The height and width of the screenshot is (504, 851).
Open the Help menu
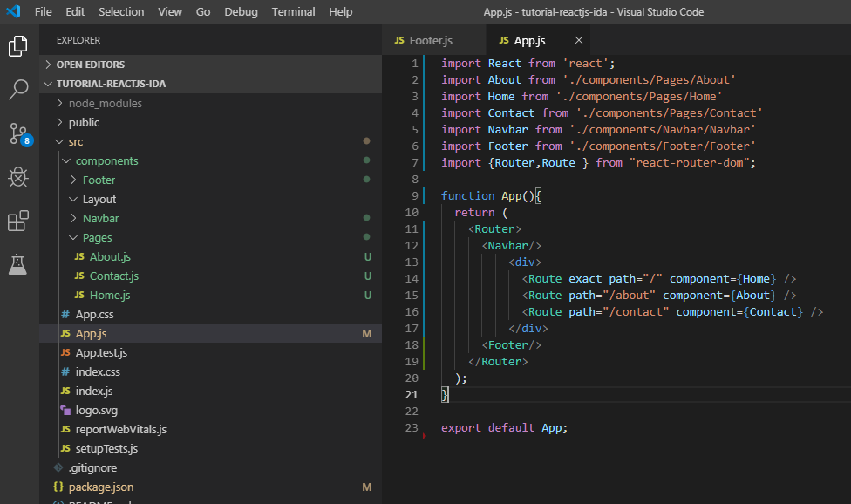pyautogui.click(x=340, y=12)
